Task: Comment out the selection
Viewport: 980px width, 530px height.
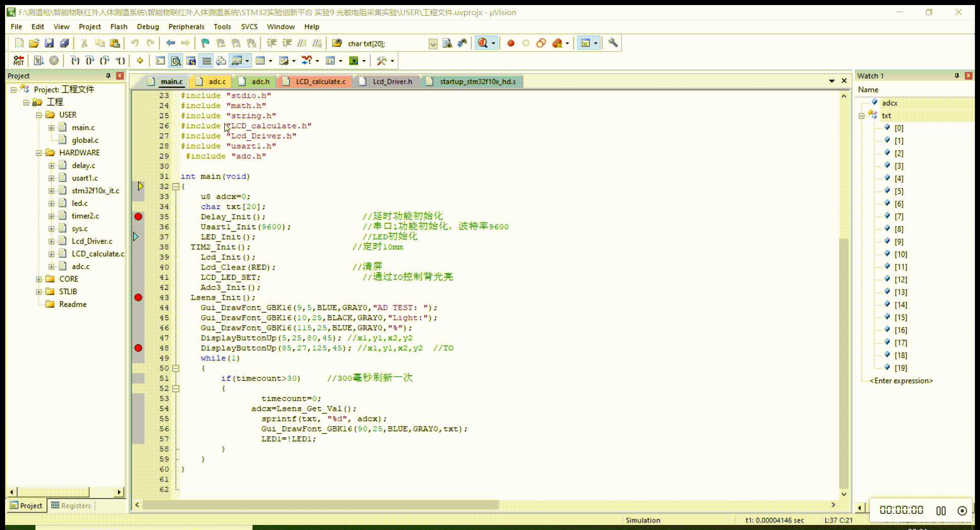Action: click(x=302, y=43)
